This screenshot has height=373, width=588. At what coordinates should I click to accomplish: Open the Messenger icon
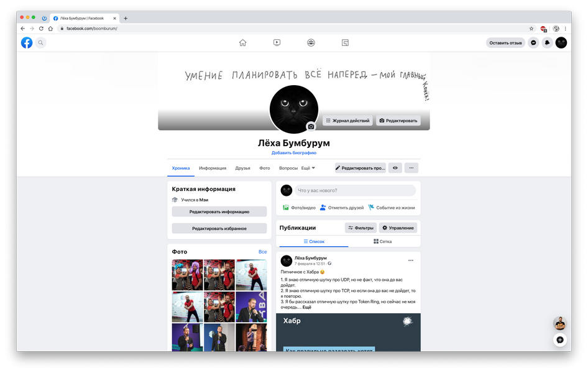(533, 43)
